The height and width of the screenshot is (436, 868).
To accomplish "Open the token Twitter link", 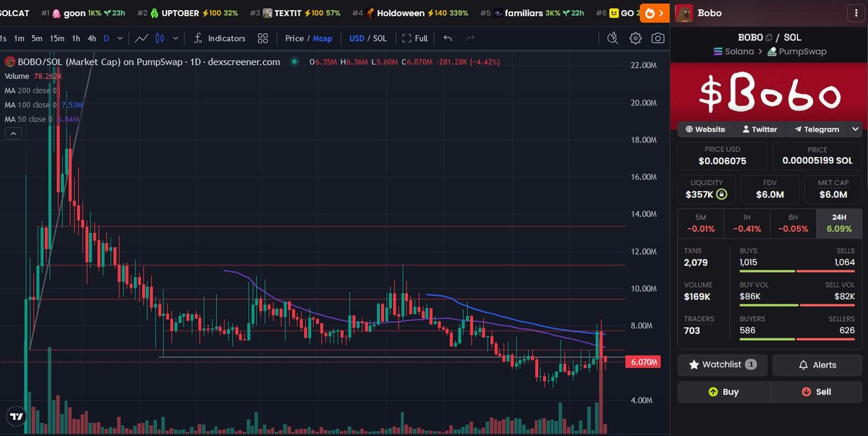I will [x=759, y=129].
